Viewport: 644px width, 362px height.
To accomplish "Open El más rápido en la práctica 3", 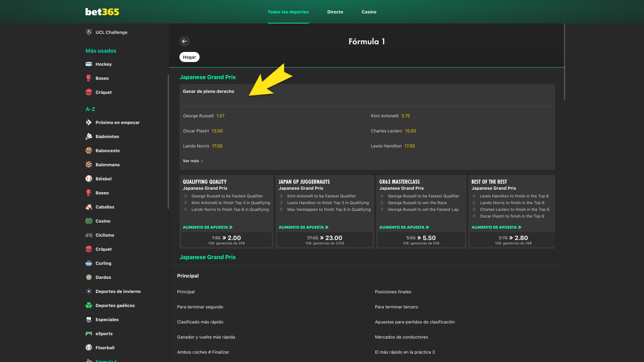I will pos(405,352).
